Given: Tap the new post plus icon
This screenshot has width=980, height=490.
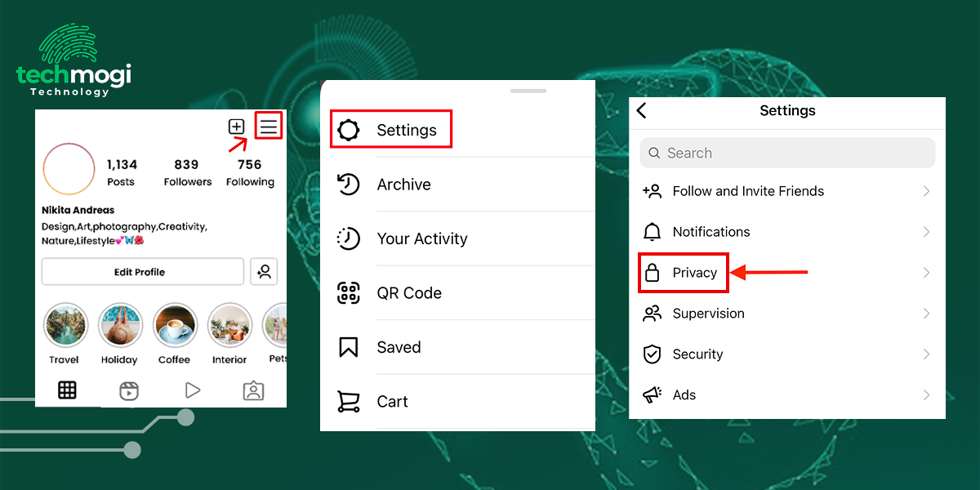Looking at the screenshot, I should [236, 127].
